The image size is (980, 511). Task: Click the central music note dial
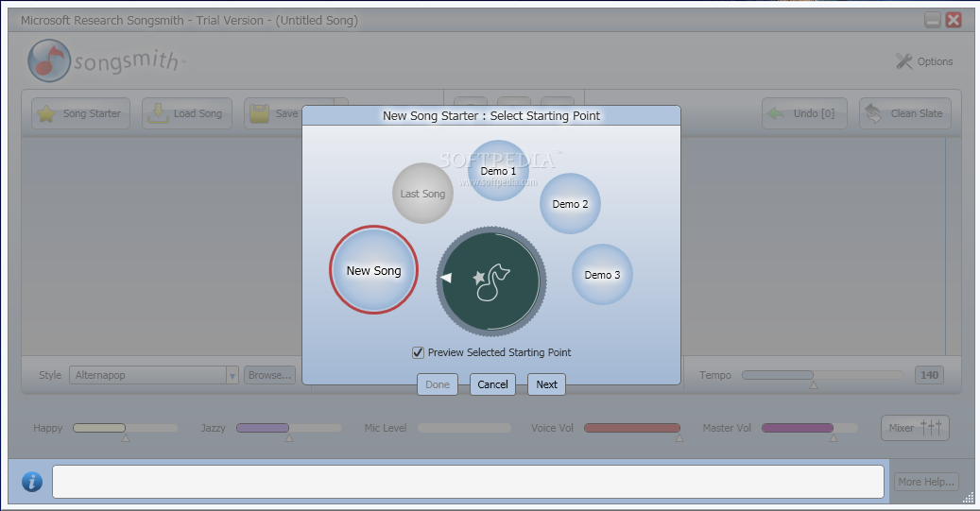click(x=491, y=281)
